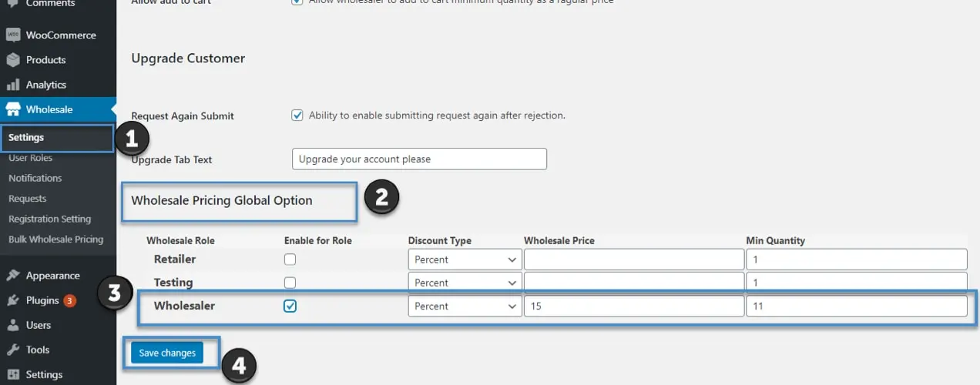Click the Wholesale store icon
The width and height of the screenshot is (980, 385).
[x=12, y=109]
